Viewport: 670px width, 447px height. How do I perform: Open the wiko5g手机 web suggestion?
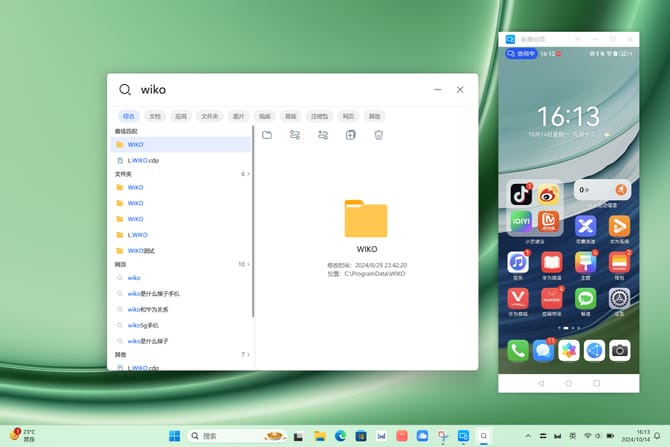pos(143,325)
